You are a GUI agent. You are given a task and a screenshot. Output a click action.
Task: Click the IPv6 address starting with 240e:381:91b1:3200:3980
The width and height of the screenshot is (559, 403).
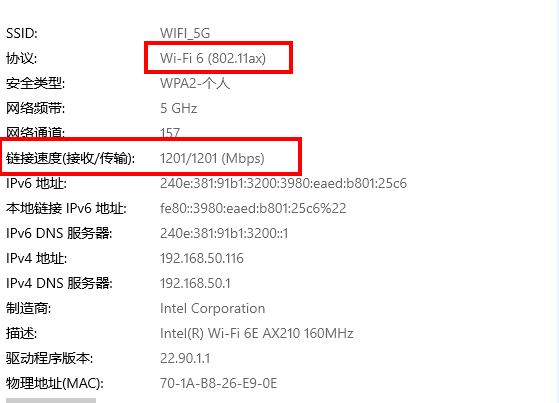[283, 183]
